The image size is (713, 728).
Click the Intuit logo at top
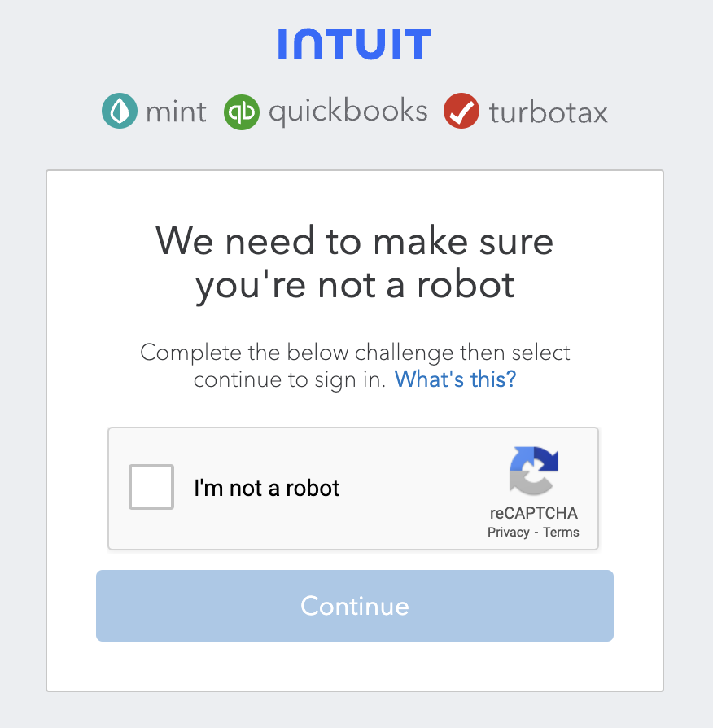pos(354,44)
